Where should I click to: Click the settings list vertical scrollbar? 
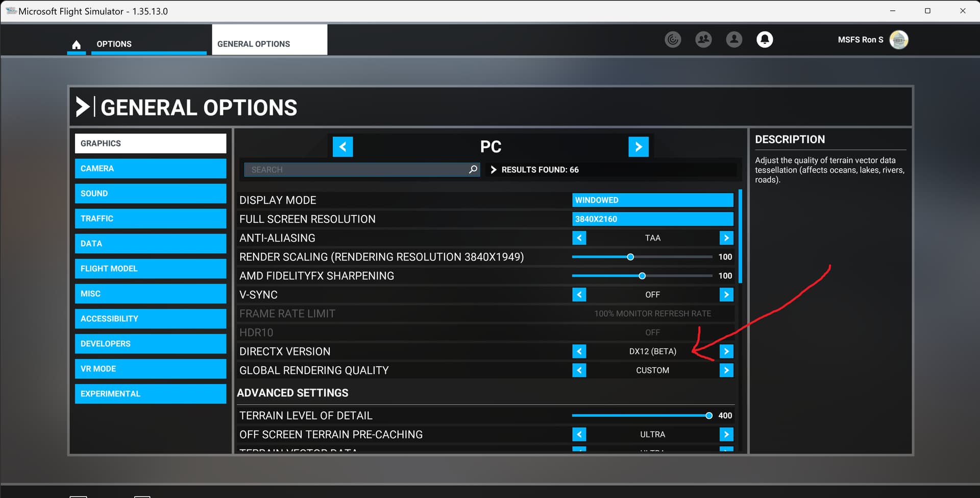click(x=740, y=236)
